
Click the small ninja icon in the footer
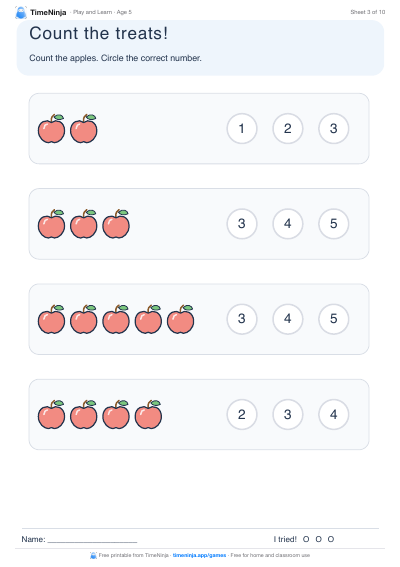point(93,555)
